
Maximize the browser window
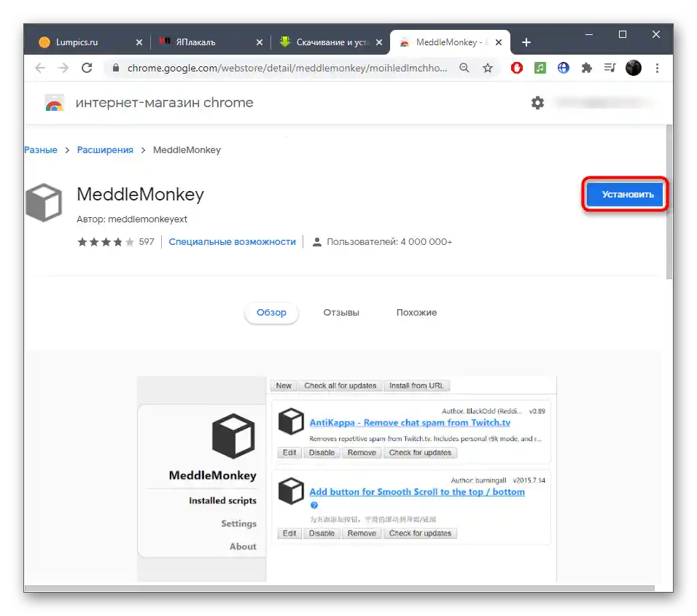click(623, 35)
